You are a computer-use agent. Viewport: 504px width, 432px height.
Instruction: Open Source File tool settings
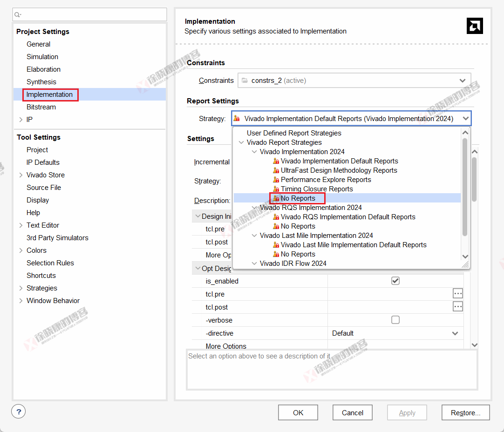[44, 188]
